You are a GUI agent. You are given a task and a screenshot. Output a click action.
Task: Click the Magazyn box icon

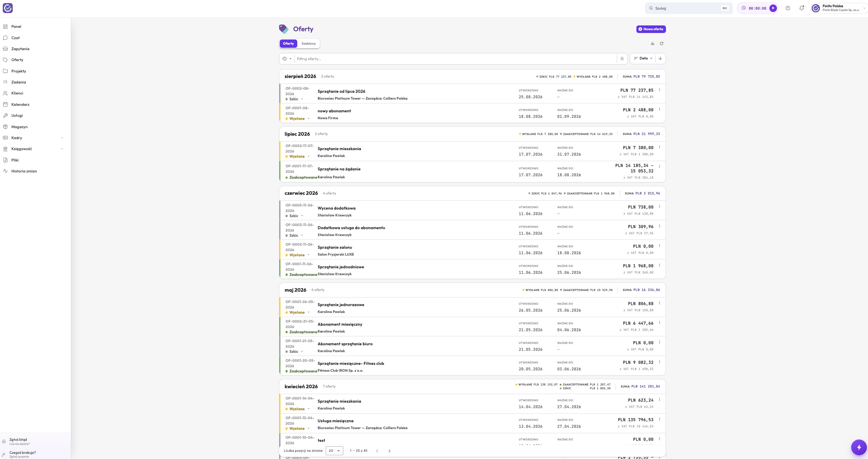[x=5, y=127]
